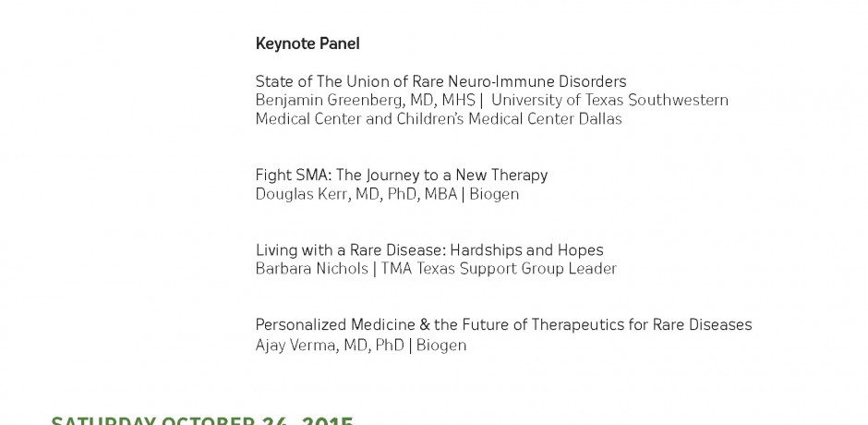868x425 pixels.
Task: Click University of Texas Southwestern text
Action: point(609,101)
